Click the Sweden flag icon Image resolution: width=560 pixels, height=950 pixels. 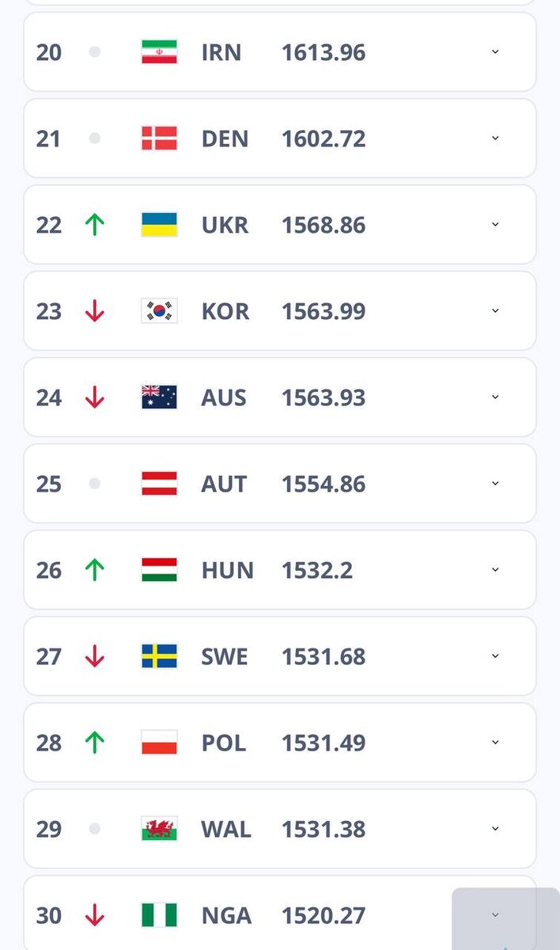click(x=159, y=656)
